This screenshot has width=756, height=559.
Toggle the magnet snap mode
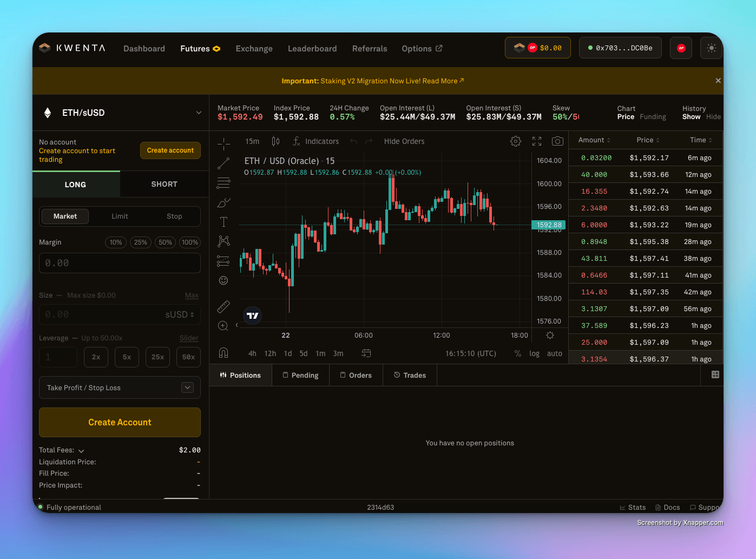click(x=223, y=353)
